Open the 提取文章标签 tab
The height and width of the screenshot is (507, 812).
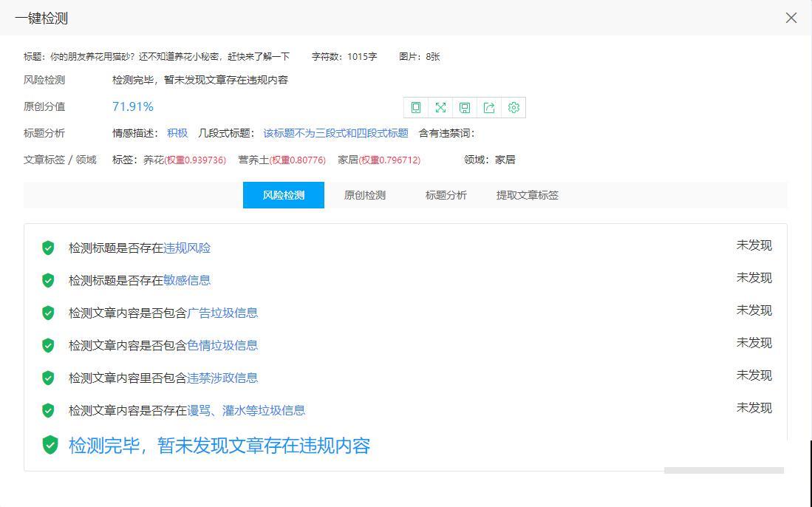coord(527,194)
